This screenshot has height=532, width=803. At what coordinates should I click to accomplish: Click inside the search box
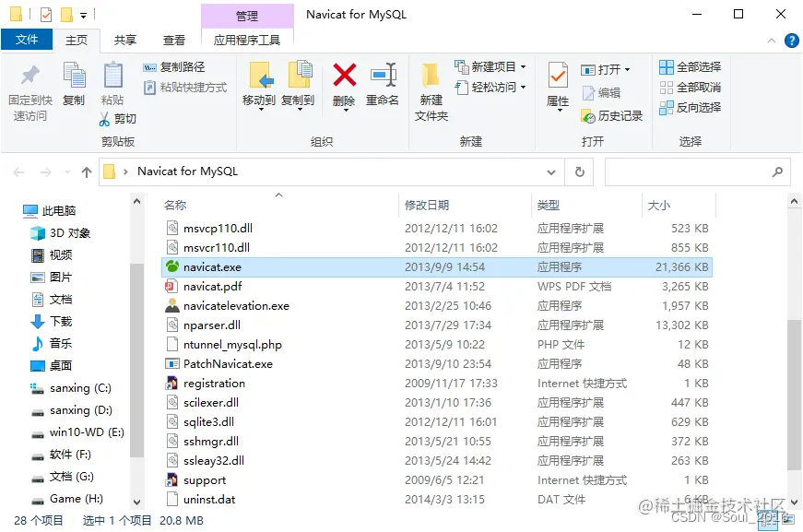(701, 171)
